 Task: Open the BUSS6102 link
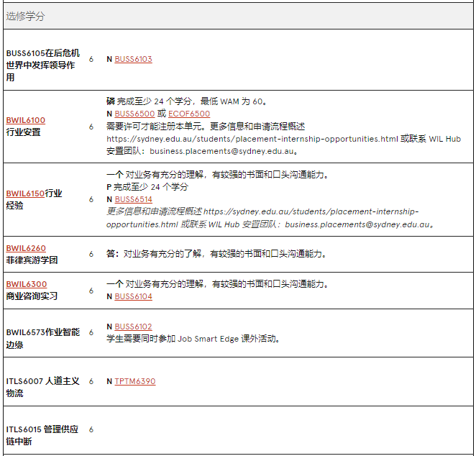pos(133,327)
